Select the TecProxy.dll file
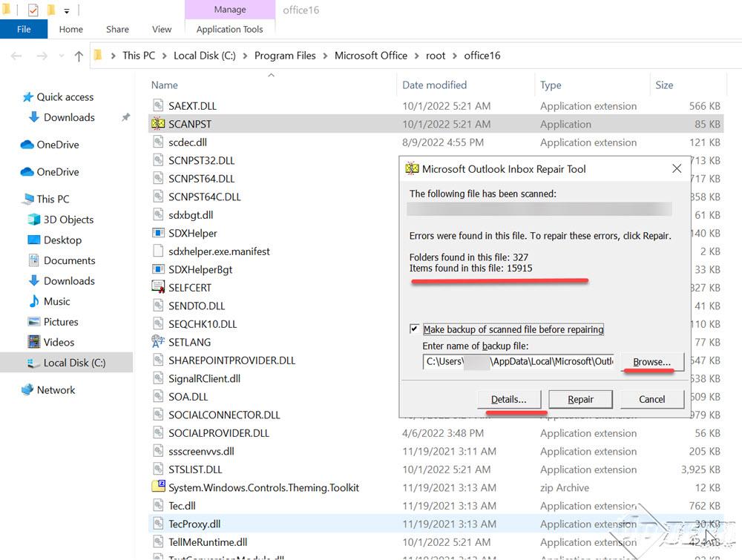The image size is (742, 560). tap(436, 524)
